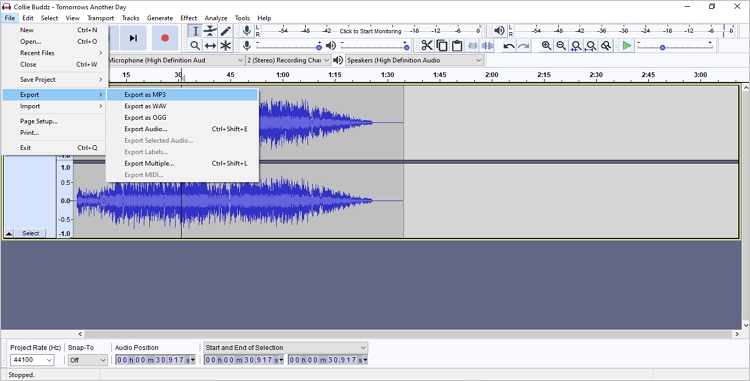Click the Silence audio icon
Viewport: 750px width, 381px height.
487,46
